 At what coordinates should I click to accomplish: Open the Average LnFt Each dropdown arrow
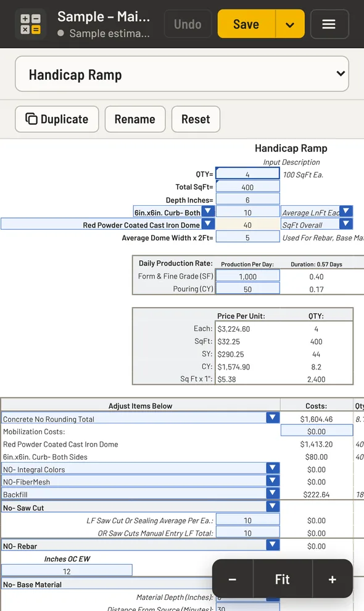tap(346, 211)
